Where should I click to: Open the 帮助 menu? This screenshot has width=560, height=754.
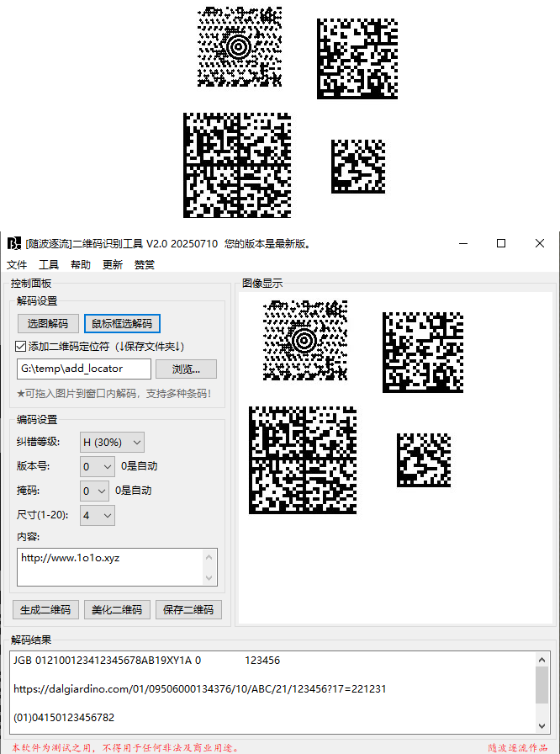(x=80, y=264)
